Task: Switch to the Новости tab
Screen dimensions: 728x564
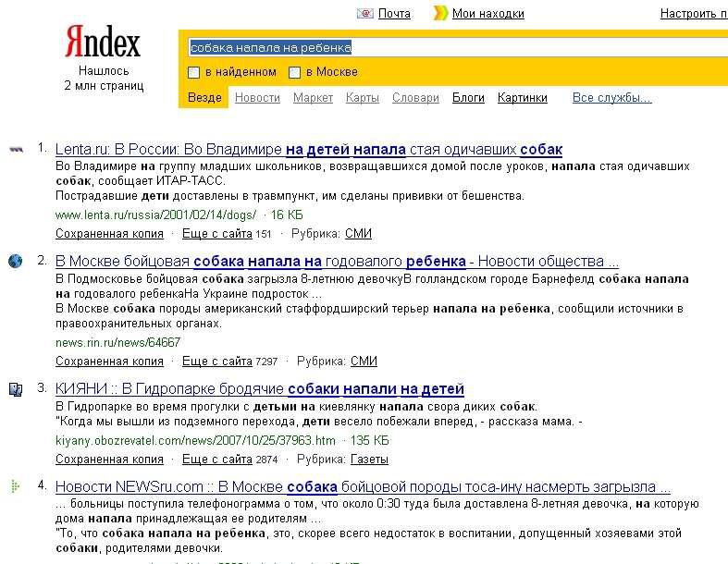Action: click(x=257, y=97)
